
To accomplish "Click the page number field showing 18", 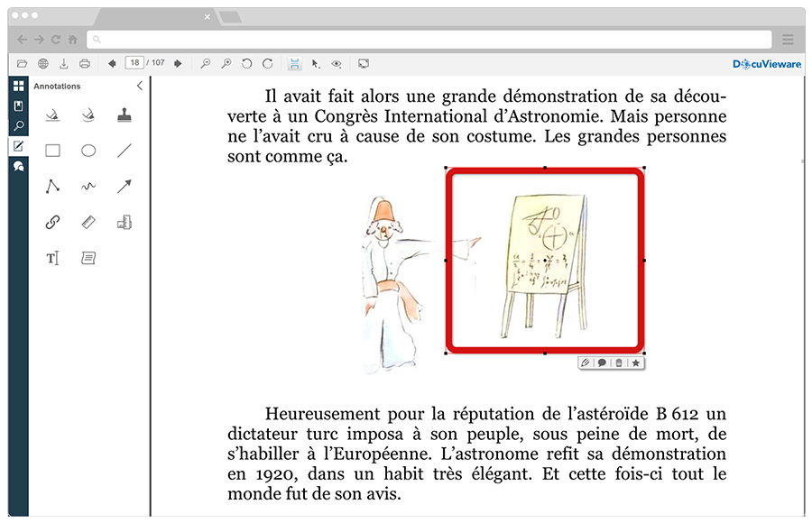I will point(134,62).
